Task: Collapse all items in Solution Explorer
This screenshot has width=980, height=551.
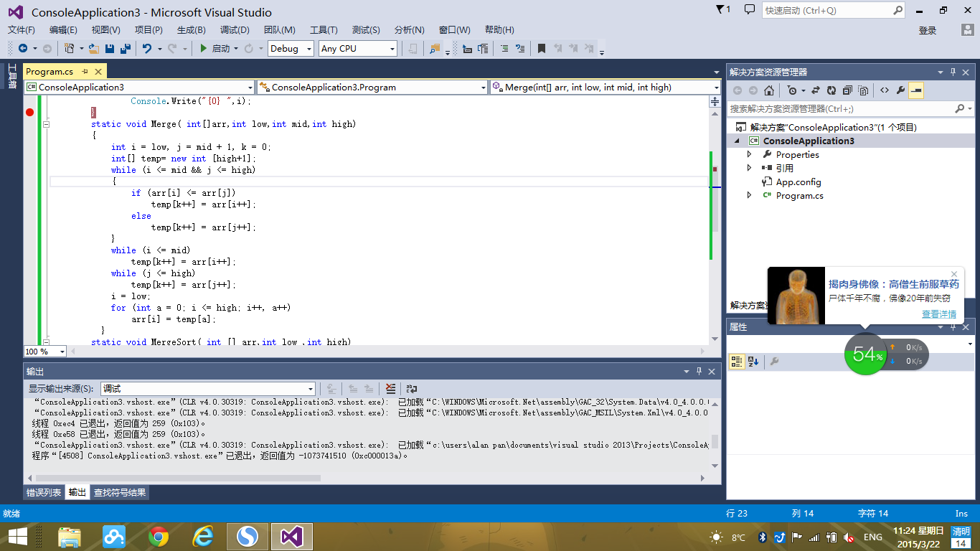Action: pyautogui.click(x=847, y=90)
